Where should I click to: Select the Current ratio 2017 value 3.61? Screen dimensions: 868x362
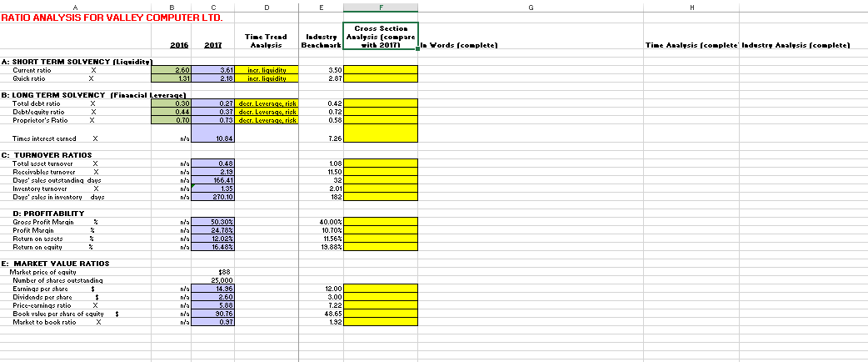tap(213, 70)
